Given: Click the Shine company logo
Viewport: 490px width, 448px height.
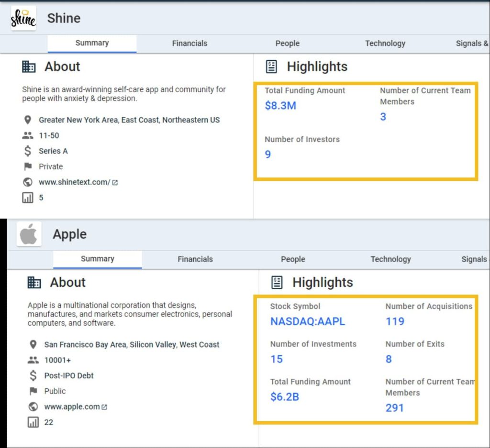Looking at the screenshot, I should [x=23, y=18].
